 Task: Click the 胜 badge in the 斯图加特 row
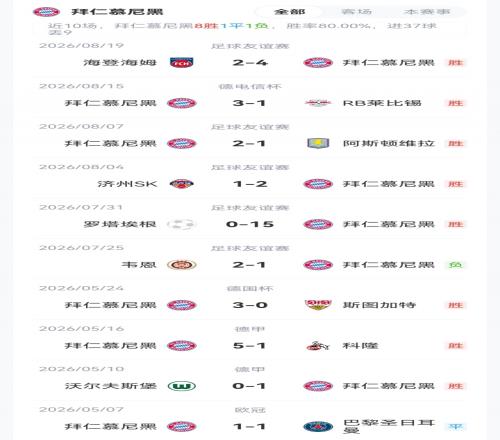point(456,305)
